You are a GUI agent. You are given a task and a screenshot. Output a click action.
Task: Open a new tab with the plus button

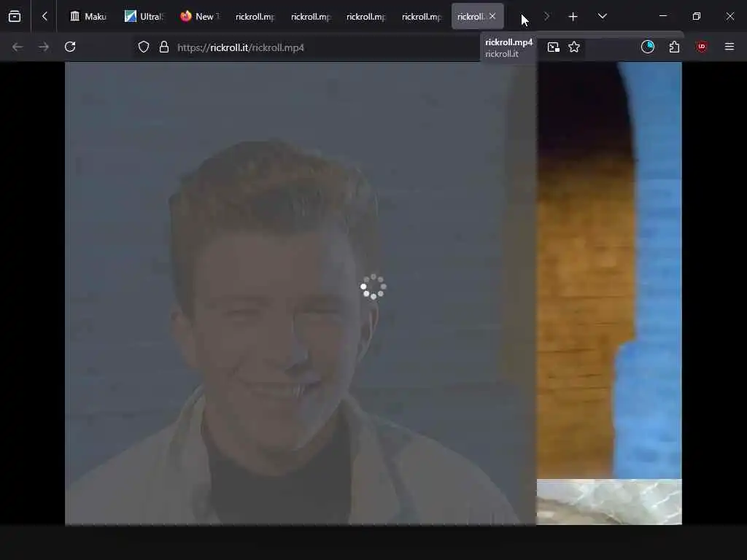(573, 17)
